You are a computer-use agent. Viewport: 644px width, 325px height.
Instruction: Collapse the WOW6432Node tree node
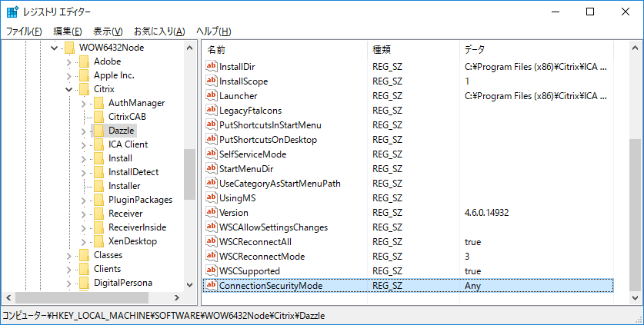[54, 48]
